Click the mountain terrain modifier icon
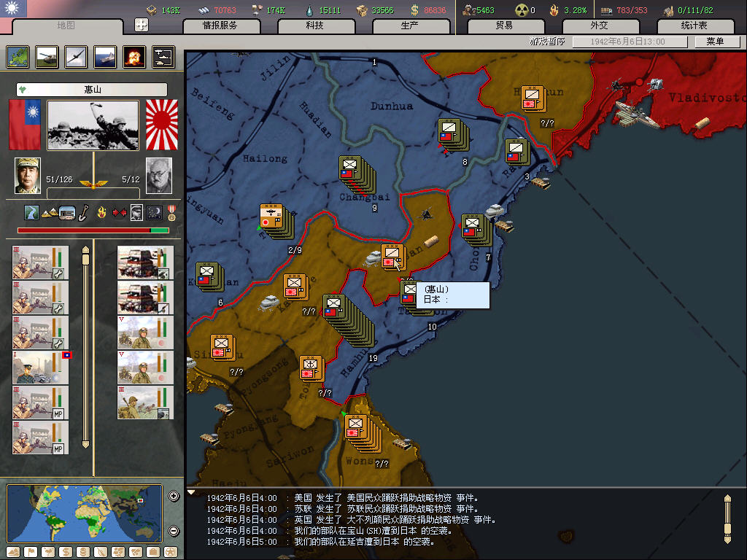 pos(49,213)
